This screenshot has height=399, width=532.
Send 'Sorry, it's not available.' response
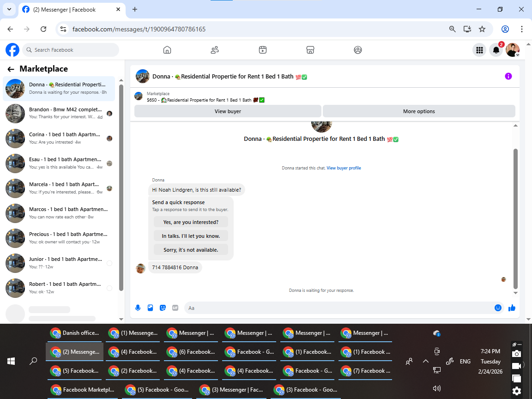pos(191,250)
